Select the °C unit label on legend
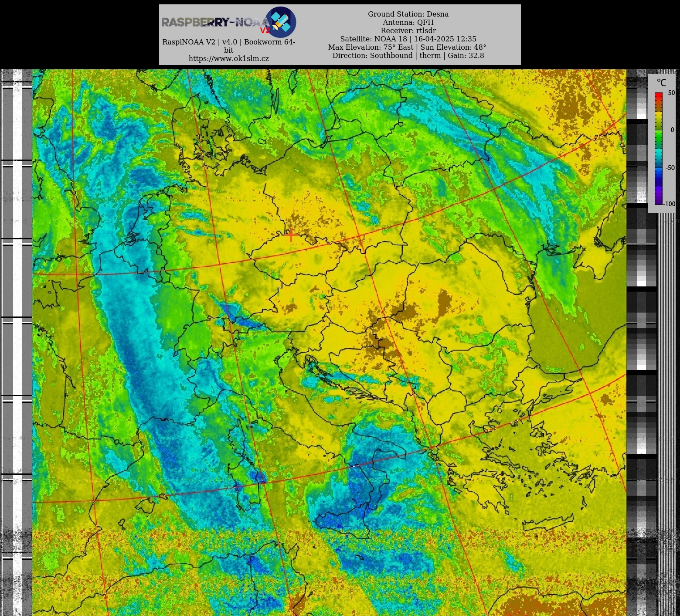Screen dimensions: 680x616 pyautogui.click(x=661, y=83)
